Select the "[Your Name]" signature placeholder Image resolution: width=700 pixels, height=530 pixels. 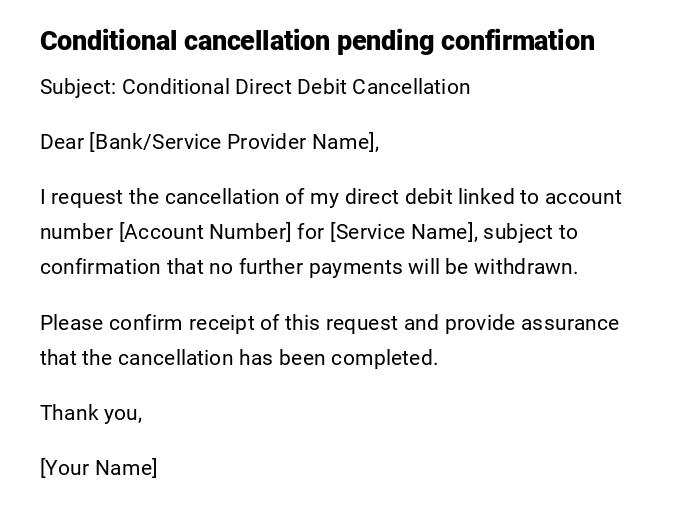98,468
